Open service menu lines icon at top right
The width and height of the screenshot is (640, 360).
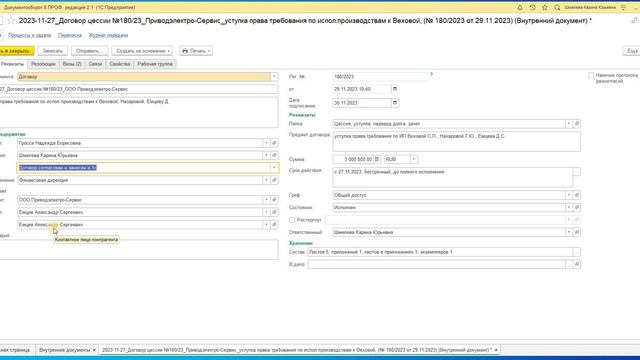(x=623, y=7)
